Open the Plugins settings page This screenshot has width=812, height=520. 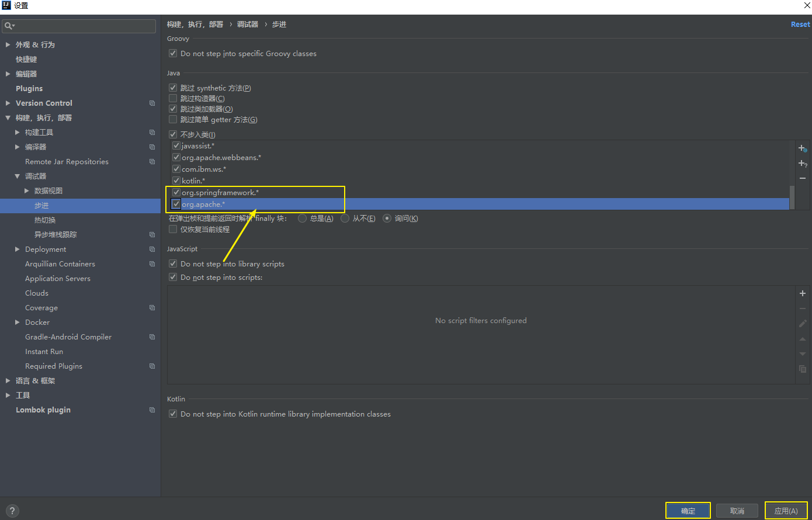tap(29, 89)
